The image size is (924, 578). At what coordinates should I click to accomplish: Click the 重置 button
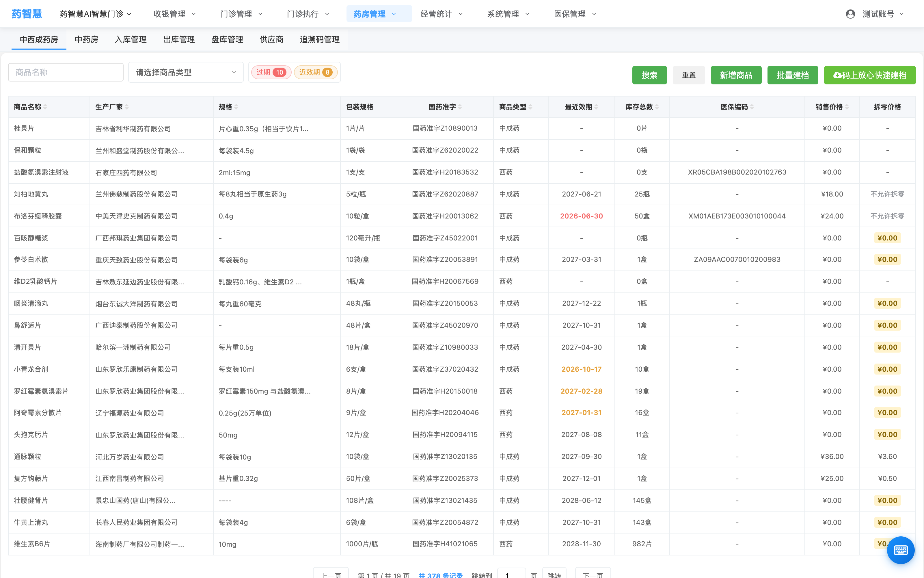(x=689, y=75)
